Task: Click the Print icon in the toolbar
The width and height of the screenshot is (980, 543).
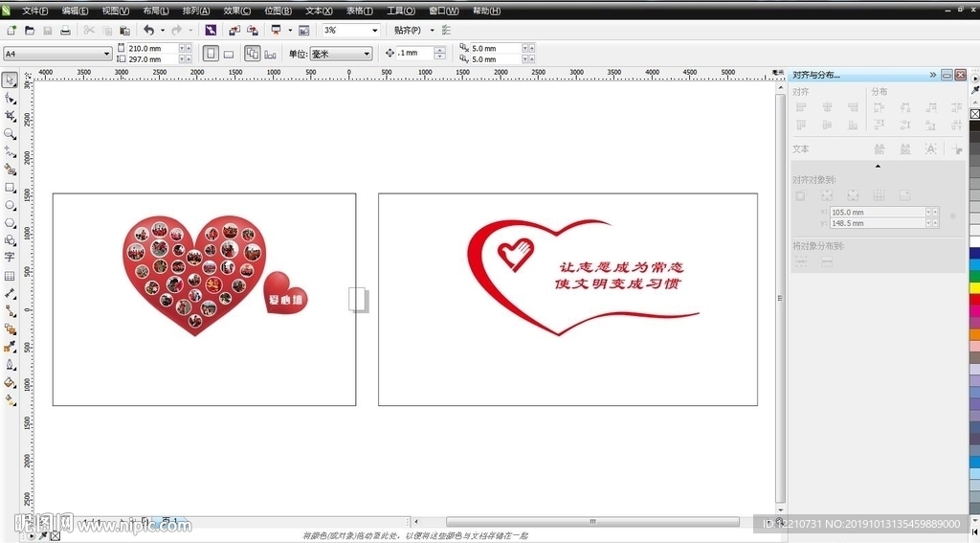Action: pyautogui.click(x=65, y=31)
